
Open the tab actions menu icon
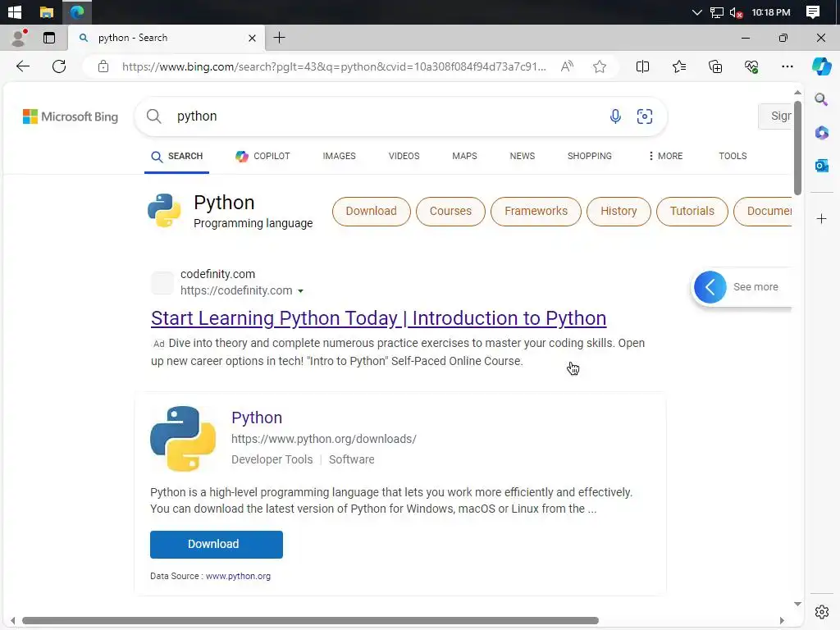[x=48, y=38]
